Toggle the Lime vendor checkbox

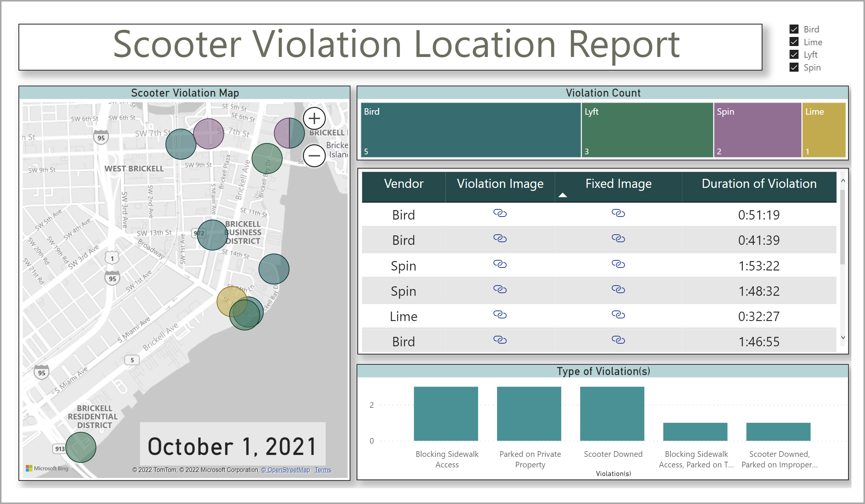pyautogui.click(x=794, y=42)
